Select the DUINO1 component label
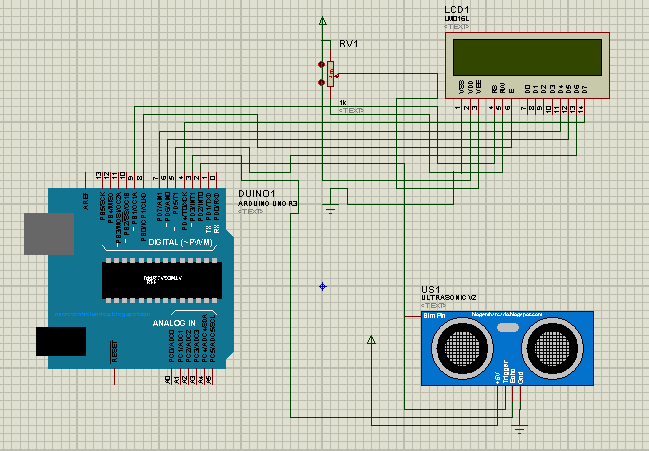Screen dimensions: 649x451 [x=258, y=193]
